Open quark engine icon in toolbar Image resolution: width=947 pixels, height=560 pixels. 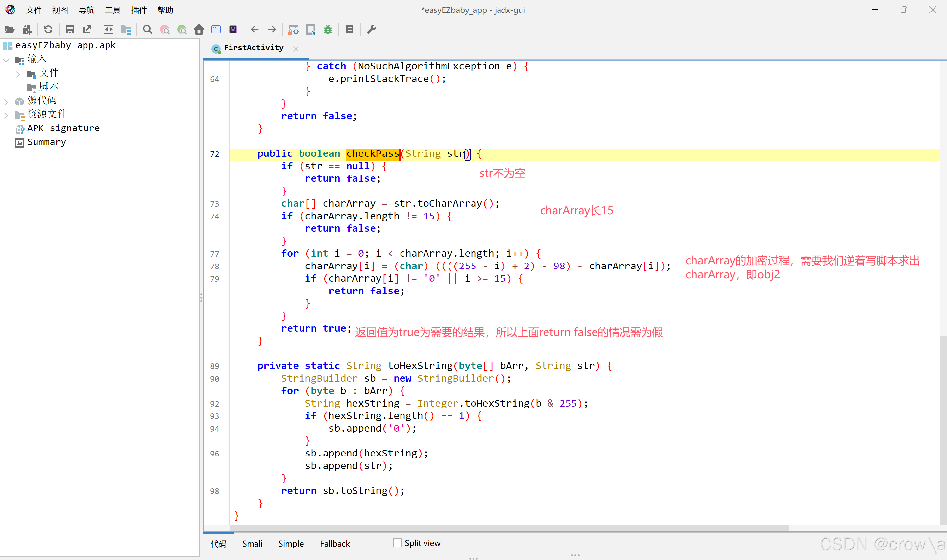point(311,30)
